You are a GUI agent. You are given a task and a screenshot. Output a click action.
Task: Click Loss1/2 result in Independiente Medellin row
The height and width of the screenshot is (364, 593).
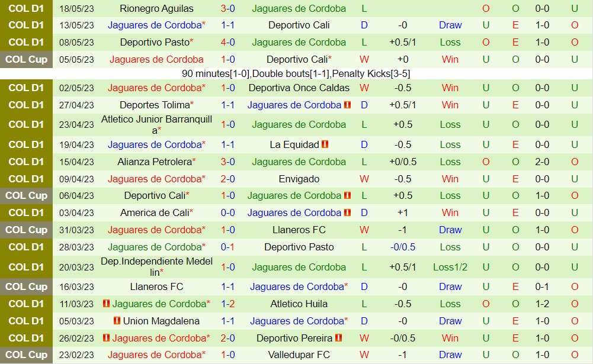coord(450,267)
